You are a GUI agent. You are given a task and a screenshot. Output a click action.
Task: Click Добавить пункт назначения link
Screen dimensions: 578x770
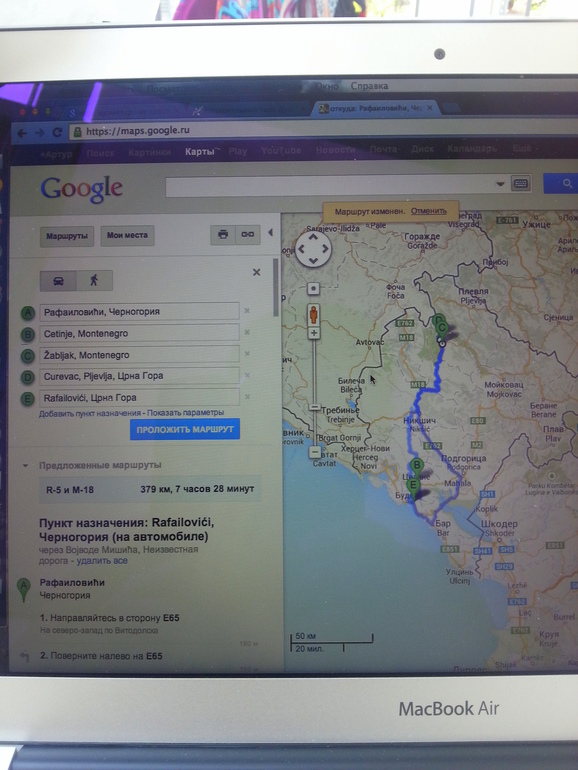coord(90,413)
